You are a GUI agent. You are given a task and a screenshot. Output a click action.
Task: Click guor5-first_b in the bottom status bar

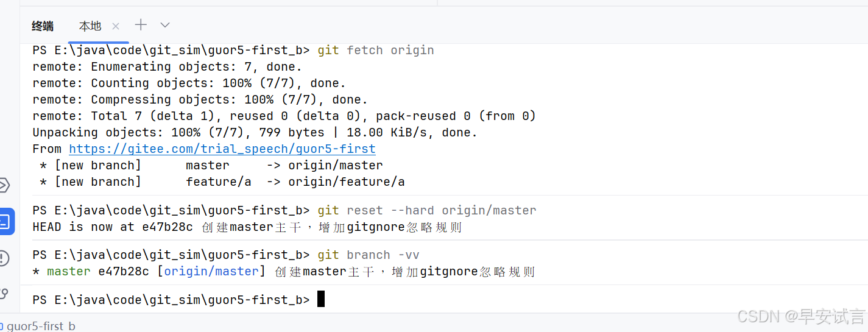coord(41,326)
